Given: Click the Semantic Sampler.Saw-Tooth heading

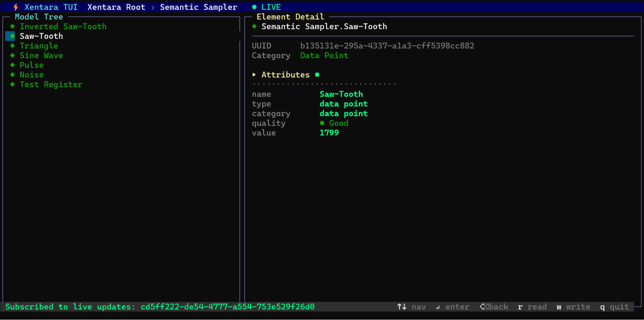Looking at the screenshot, I should pos(324,26).
